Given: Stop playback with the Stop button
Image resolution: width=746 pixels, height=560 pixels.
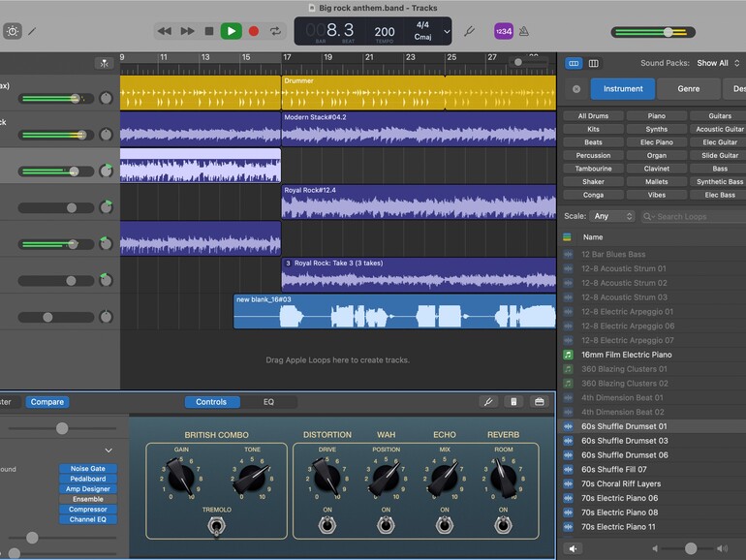Looking at the screenshot, I should 209,31.
